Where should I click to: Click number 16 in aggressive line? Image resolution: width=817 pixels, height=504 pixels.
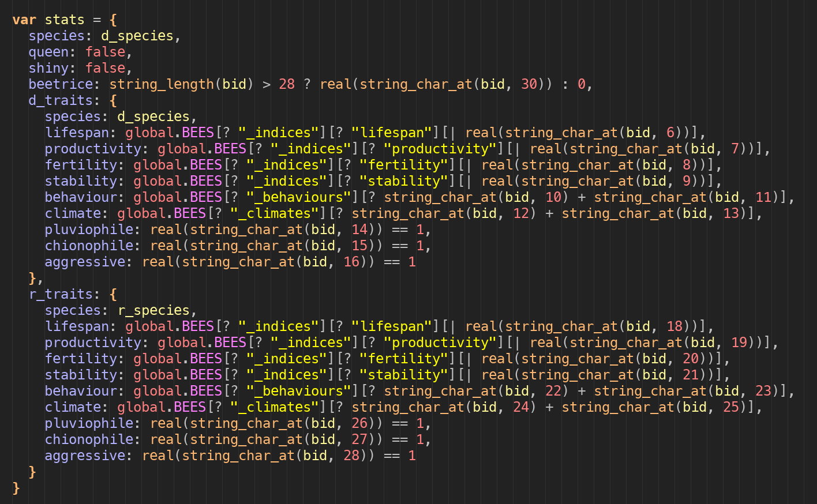[351, 262]
